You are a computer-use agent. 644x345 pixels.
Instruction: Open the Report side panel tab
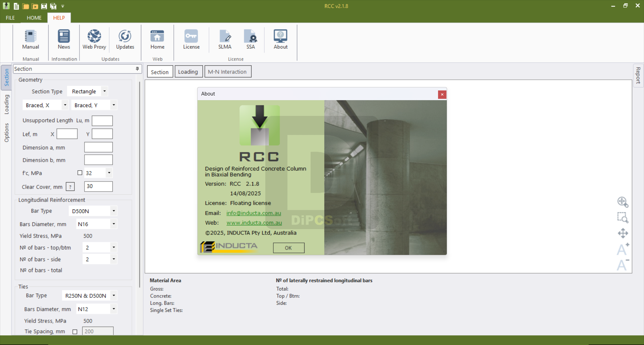click(x=638, y=75)
